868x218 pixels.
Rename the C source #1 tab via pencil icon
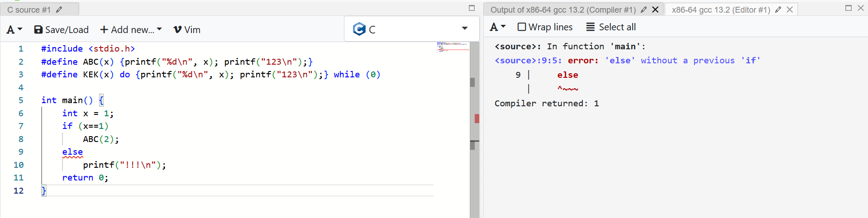(59, 9)
